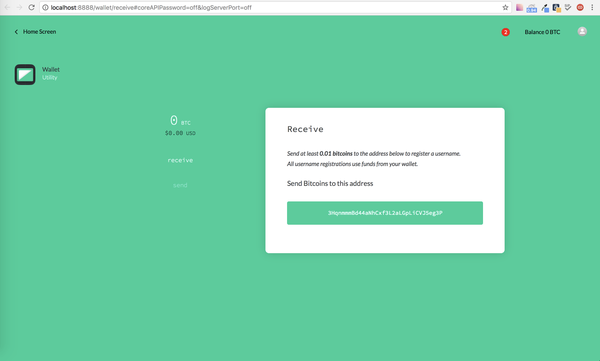
Task: Click the Wallet app icon
Action: [x=25, y=74]
